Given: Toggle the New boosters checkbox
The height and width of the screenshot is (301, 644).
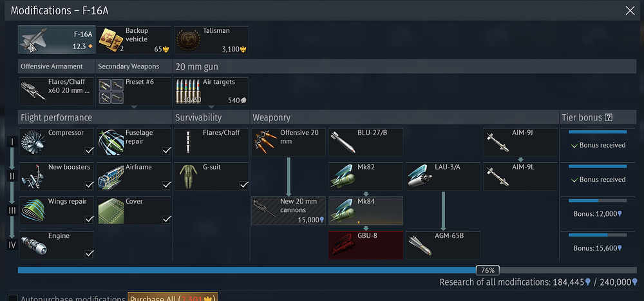Looking at the screenshot, I should (89, 185).
